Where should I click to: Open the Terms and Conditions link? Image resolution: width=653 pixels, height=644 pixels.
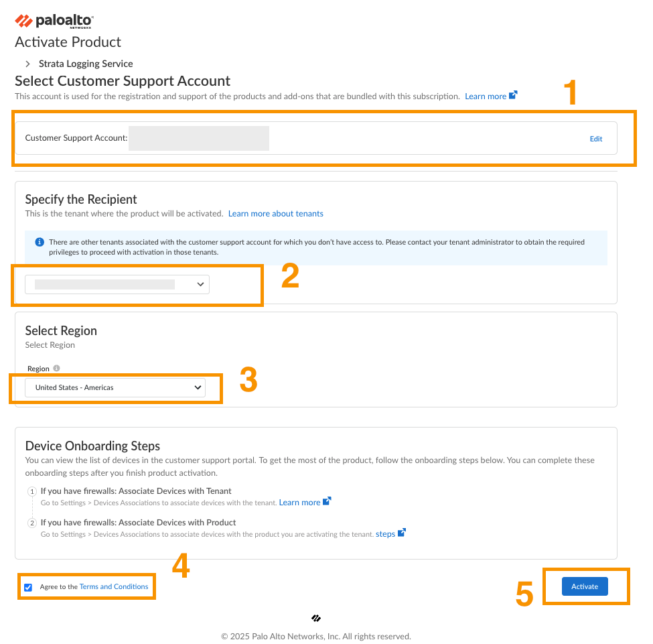114,587
